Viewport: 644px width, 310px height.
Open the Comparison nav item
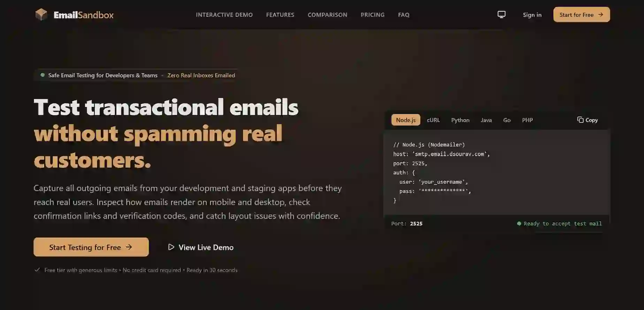[328, 15]
